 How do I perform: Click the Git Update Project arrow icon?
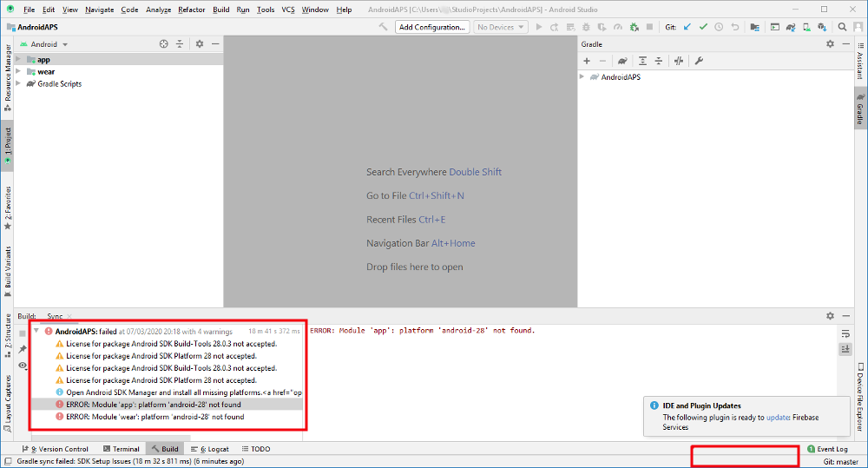(687, 27)
